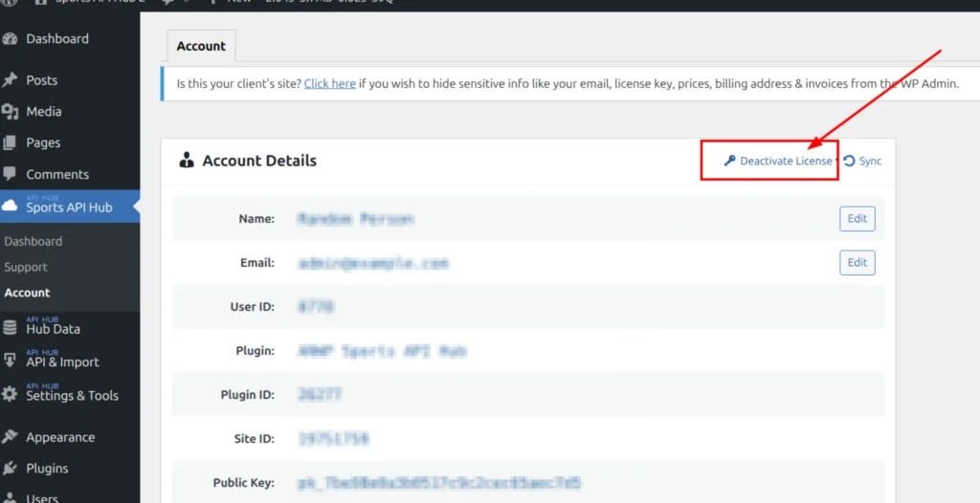
Task: Click the blurred User ID value
Action: tap(316, 307)
